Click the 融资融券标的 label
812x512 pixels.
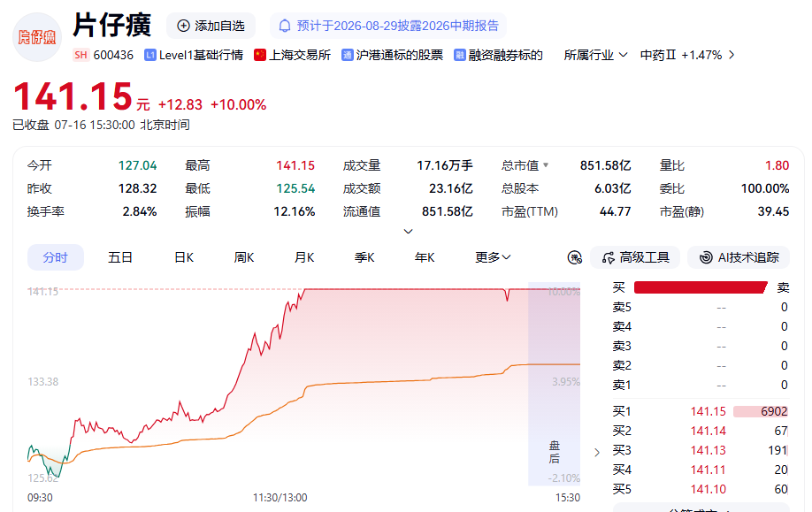(505, 55)
